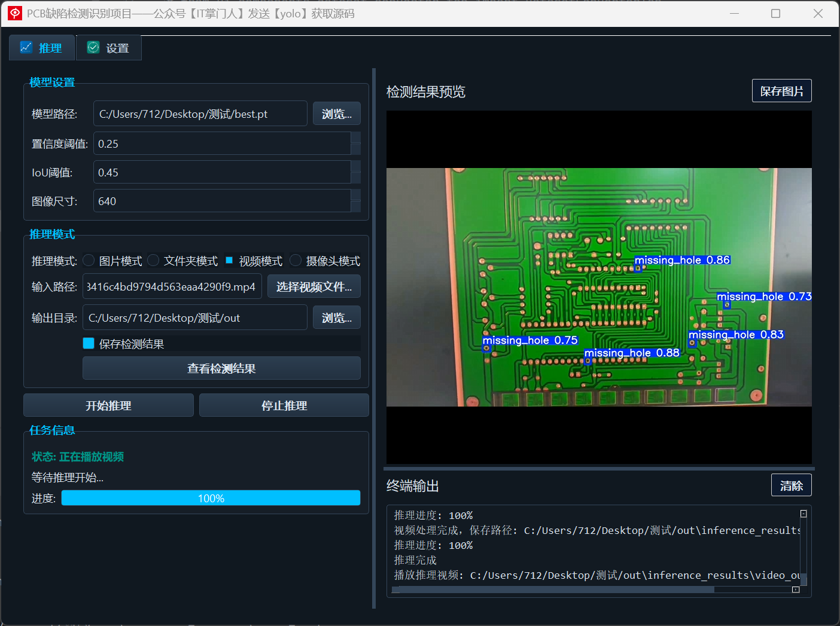Screen dimensions: 840x626
Task: Increase the 置信度阈值 value with its up arrow
Action: [357, 139]
